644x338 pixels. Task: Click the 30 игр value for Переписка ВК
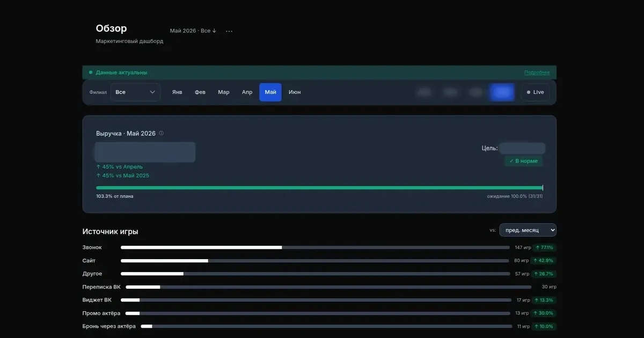pyautogui.click(x=549, y=287)
